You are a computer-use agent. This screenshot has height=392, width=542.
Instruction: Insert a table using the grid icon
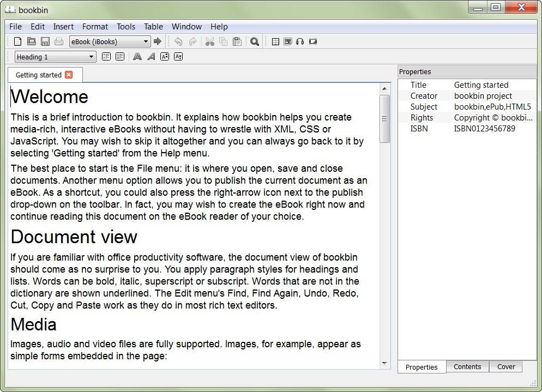(x=275, y=42)
